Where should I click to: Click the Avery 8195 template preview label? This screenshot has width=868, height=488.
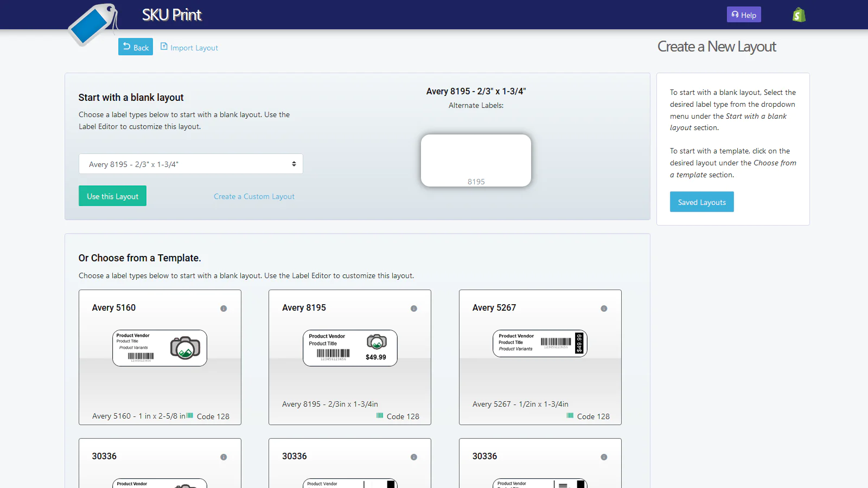pos(349,348)
